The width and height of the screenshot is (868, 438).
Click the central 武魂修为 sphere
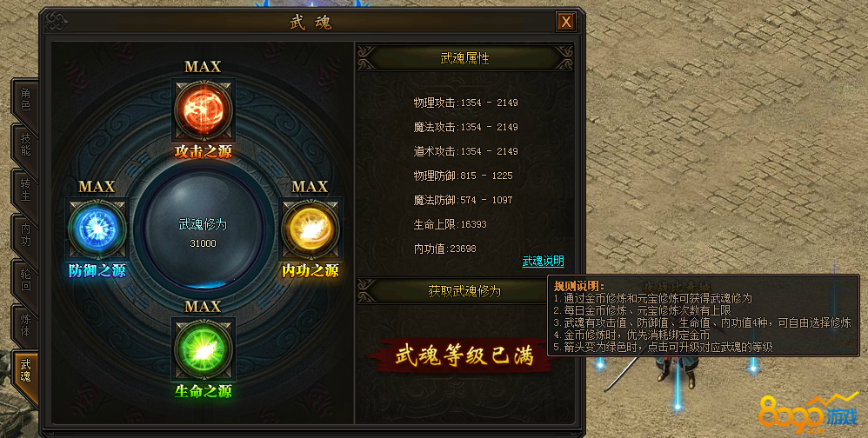click(x=204, y=229)
